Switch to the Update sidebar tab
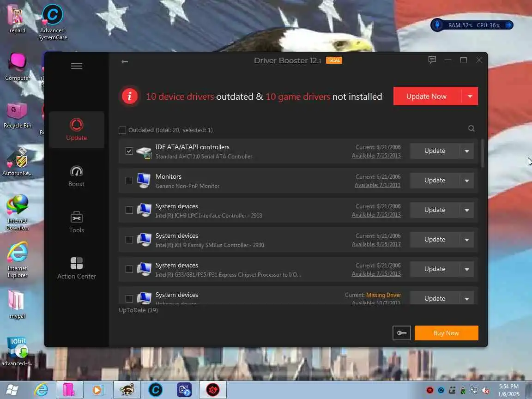This screenshot has width=532, height=399. point(76,130)
